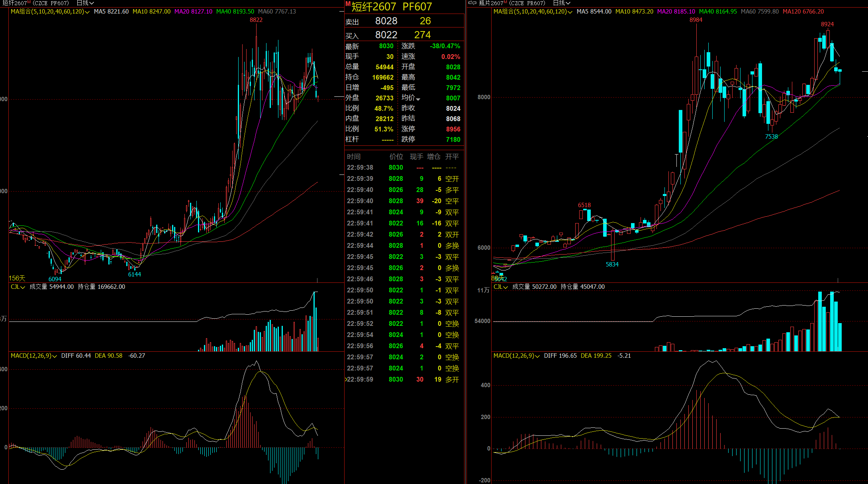
Task: Click the MA5 8221.60 value on left chart
Action: 111,12
